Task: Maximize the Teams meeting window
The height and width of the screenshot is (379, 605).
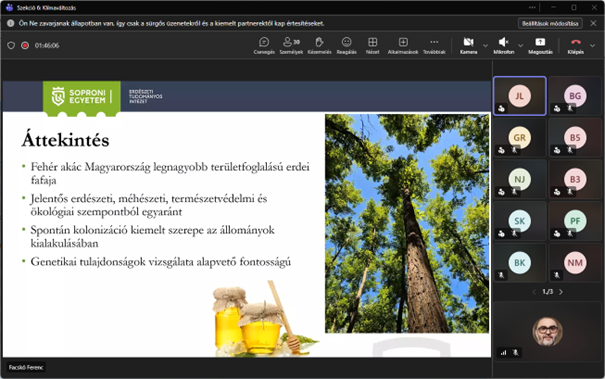Action: point(574,7)
